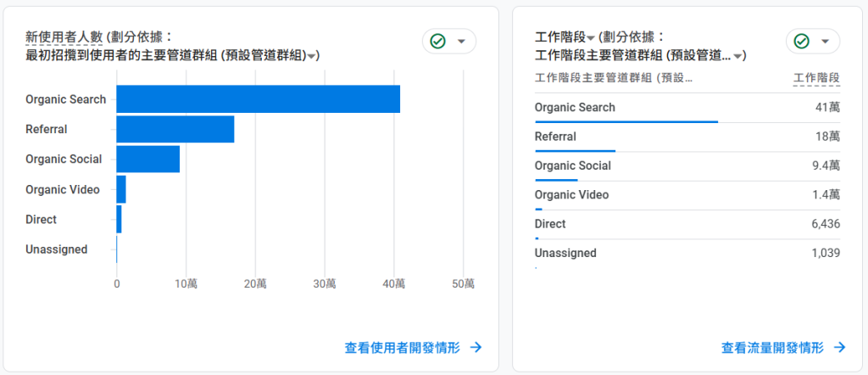The height and width of the screenshot is (375, 868).
Task: Select the Direct row showing 6,436
Action: 687,224
